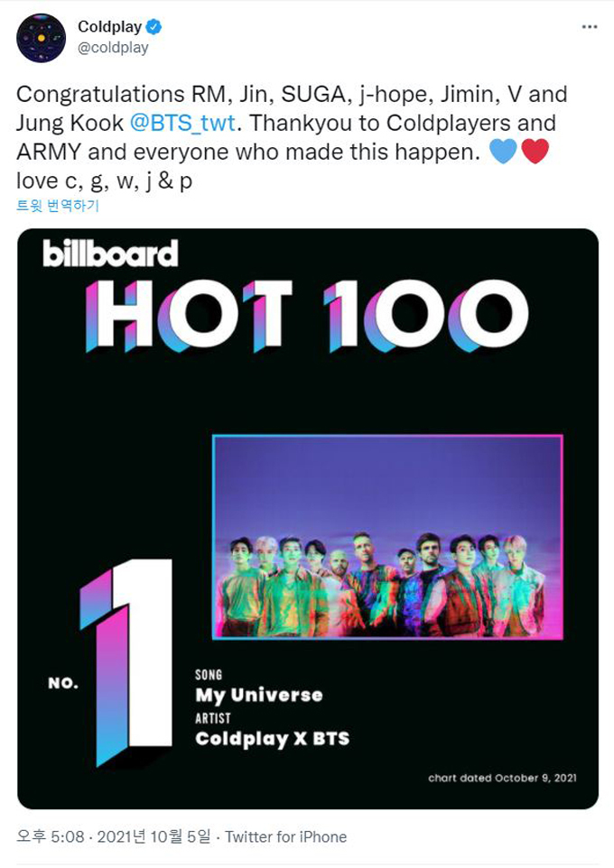Click the Coldplay X BTS artist text
Screen dimensions: 614x868
click(272, 739)
